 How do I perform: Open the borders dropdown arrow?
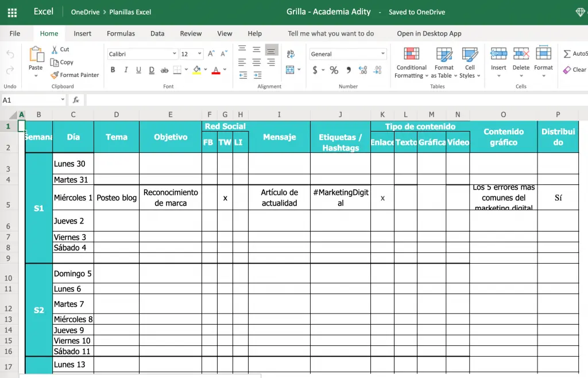coord(186,70)
